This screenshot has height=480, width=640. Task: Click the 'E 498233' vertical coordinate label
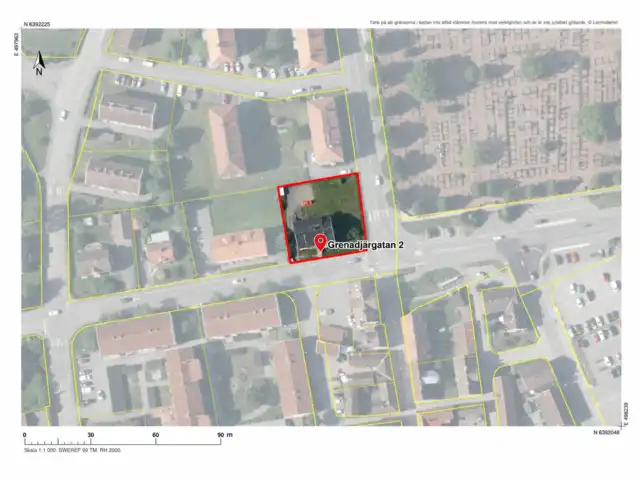(626, 414)
